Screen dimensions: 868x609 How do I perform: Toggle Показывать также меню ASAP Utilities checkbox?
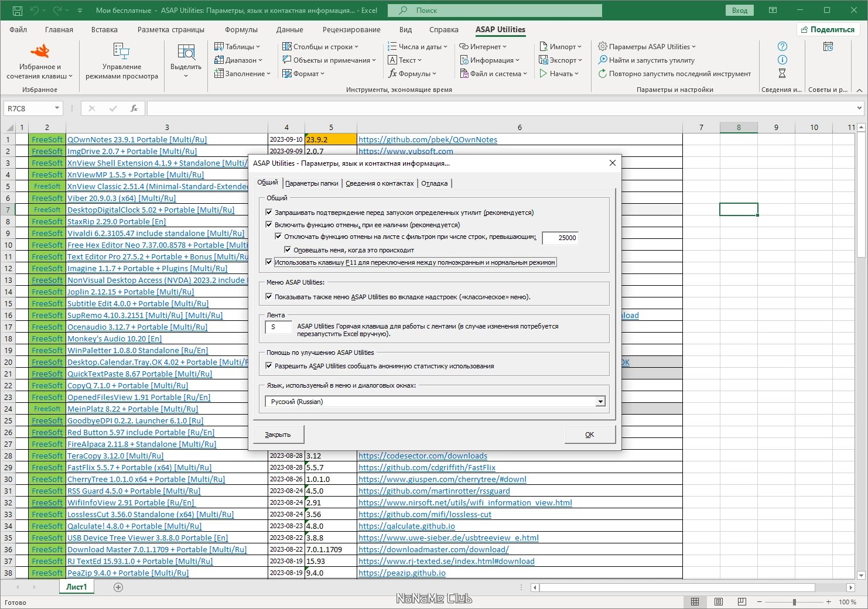pyautogui.click(x=269, y=297)
